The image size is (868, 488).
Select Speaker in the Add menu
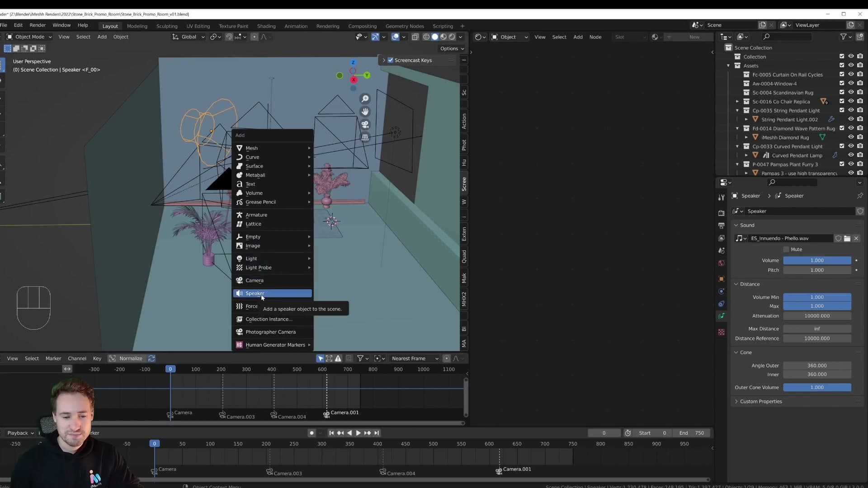click(273, 293)
